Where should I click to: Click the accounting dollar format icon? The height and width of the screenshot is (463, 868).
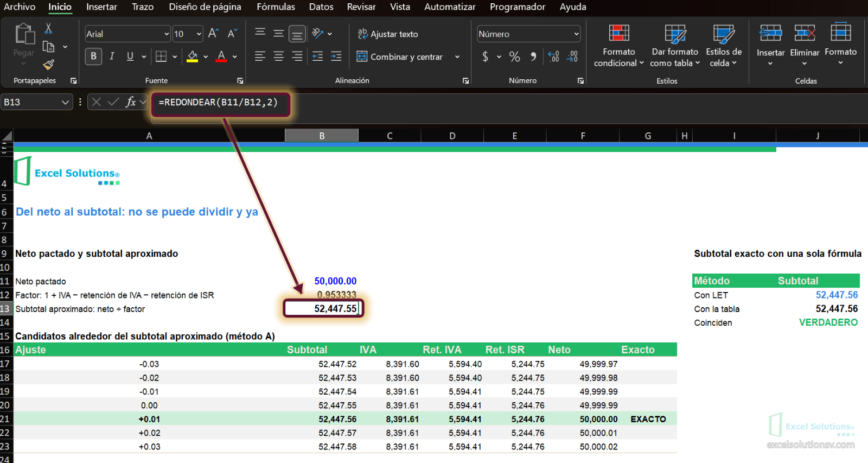pos(485,56)
